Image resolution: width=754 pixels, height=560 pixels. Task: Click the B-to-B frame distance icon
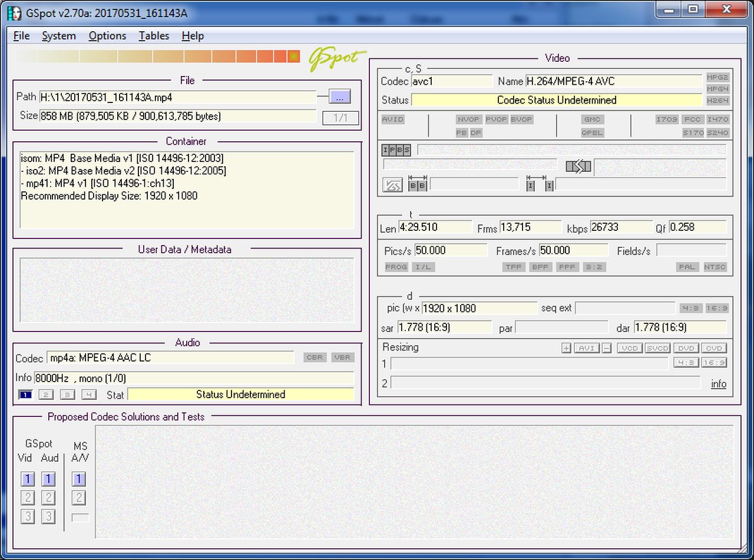pos(418,184)
